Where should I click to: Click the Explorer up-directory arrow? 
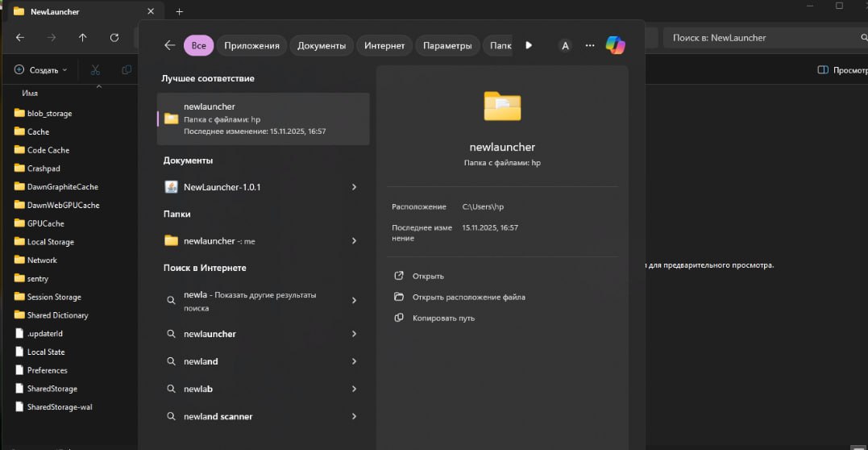tap(82, 38)
